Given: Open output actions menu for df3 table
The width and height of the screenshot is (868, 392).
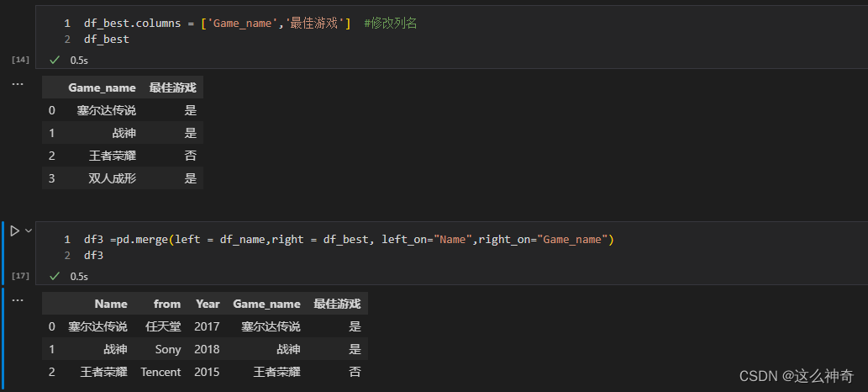Looking at the screenshot, I should (x=18, y=300).
